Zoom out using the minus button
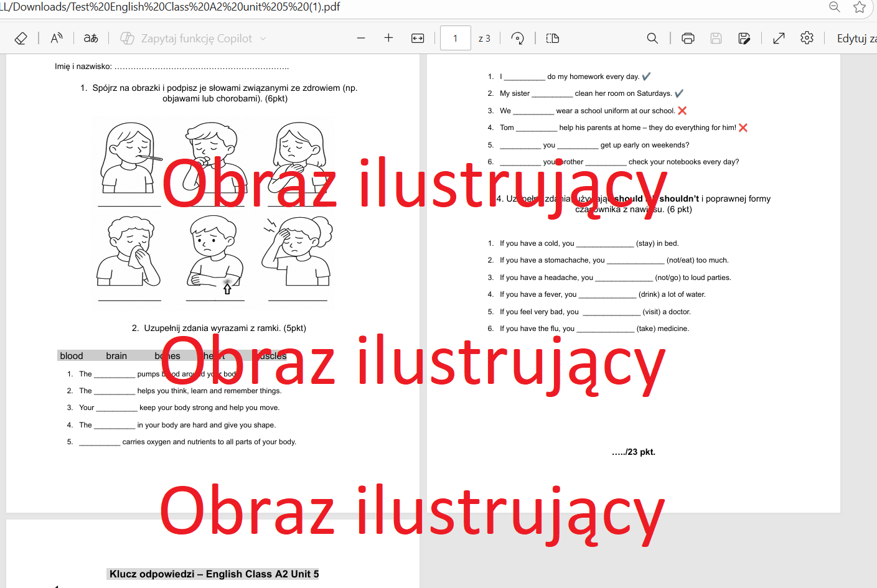 click(361, 39)
